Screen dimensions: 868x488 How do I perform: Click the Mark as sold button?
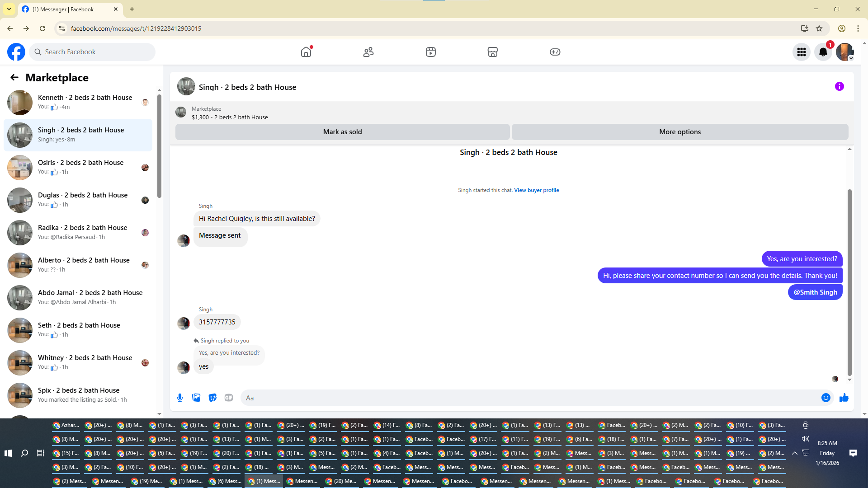click(342, 132)
